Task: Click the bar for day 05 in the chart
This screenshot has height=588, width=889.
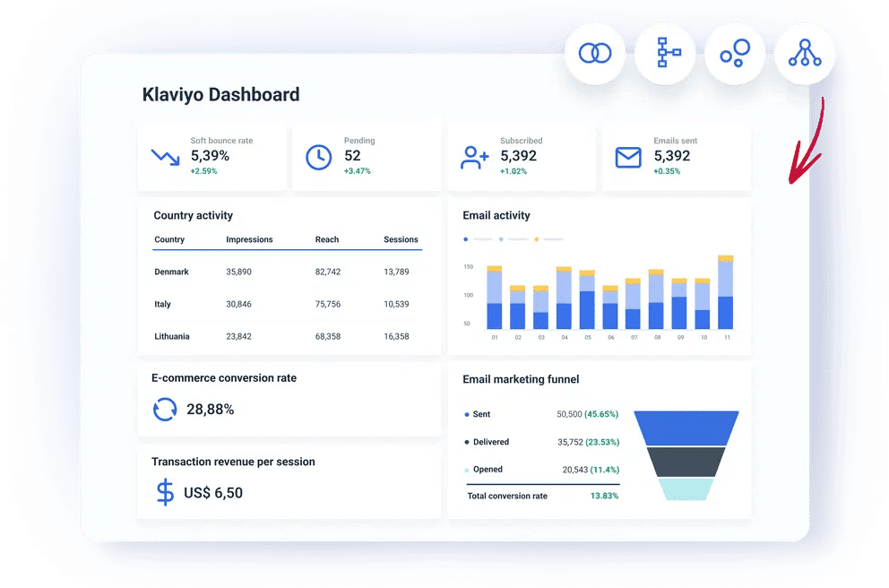Action: 587,299
